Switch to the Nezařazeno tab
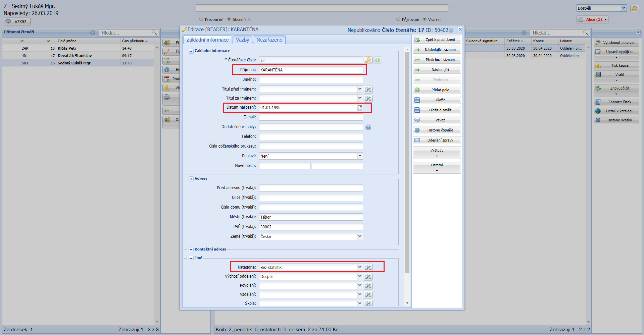Viewport: 644px width, 335px height. click(269, 40)
